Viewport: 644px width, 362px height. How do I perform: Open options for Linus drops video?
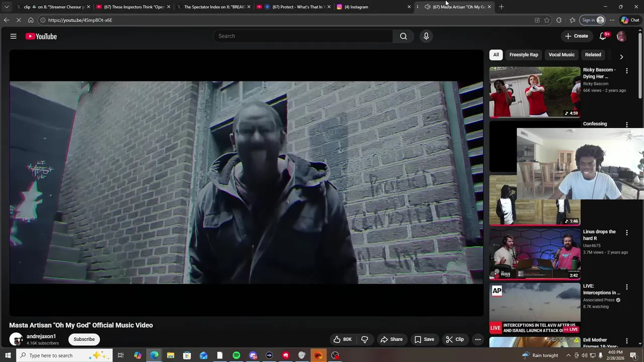click(627, 233)
